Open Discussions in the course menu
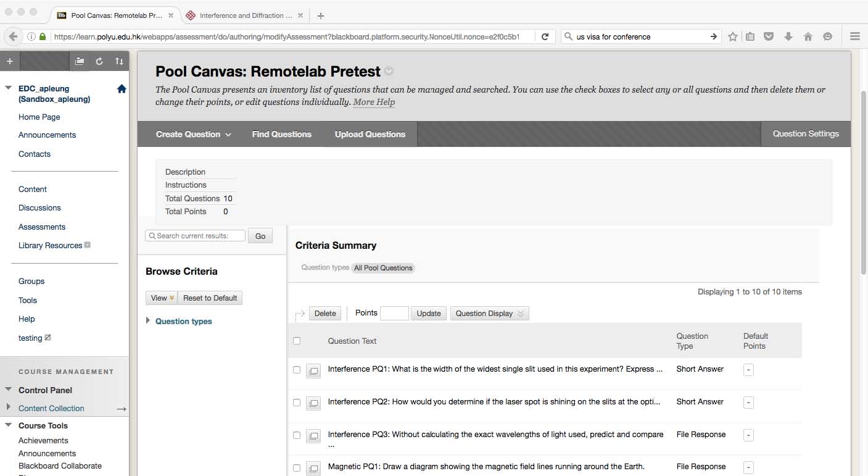Image resolution: width=868 pixels, height=476 pixels. (39, 208)
